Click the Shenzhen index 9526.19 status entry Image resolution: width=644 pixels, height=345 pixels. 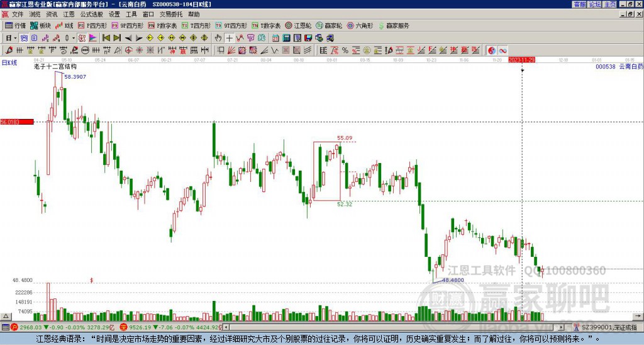point(170,327)
